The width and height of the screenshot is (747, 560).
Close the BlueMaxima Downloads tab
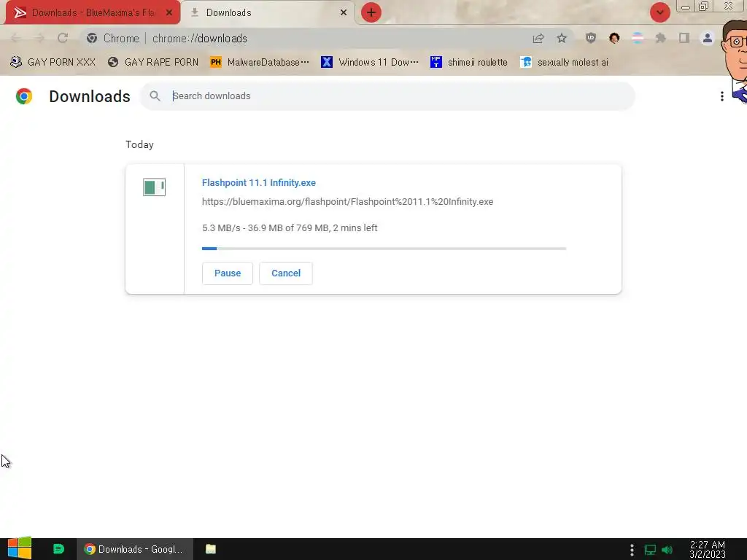pyautogui.click(x=169, y=12)
